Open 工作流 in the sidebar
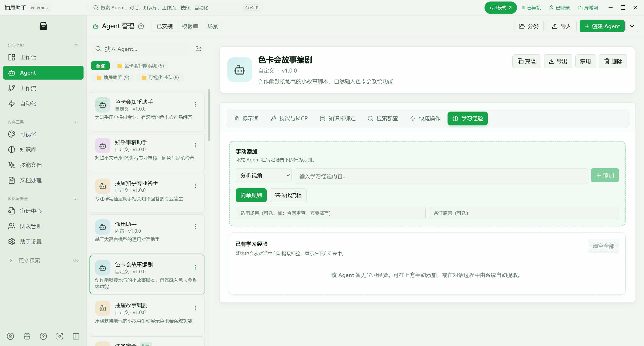 [43, 88]
